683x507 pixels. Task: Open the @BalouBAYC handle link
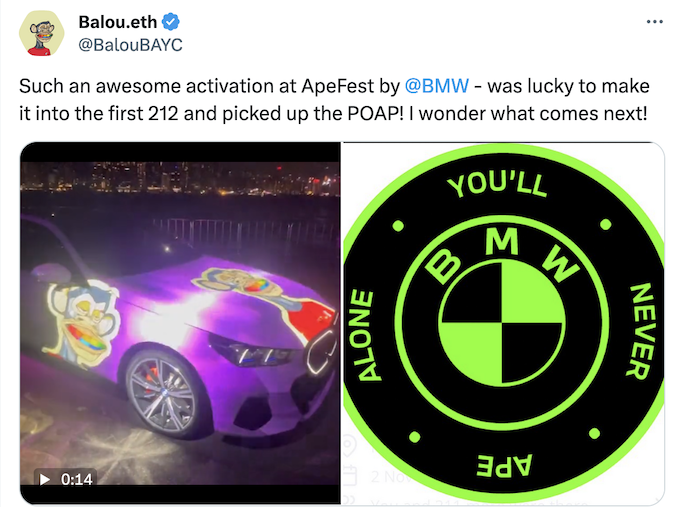[130, 45]
